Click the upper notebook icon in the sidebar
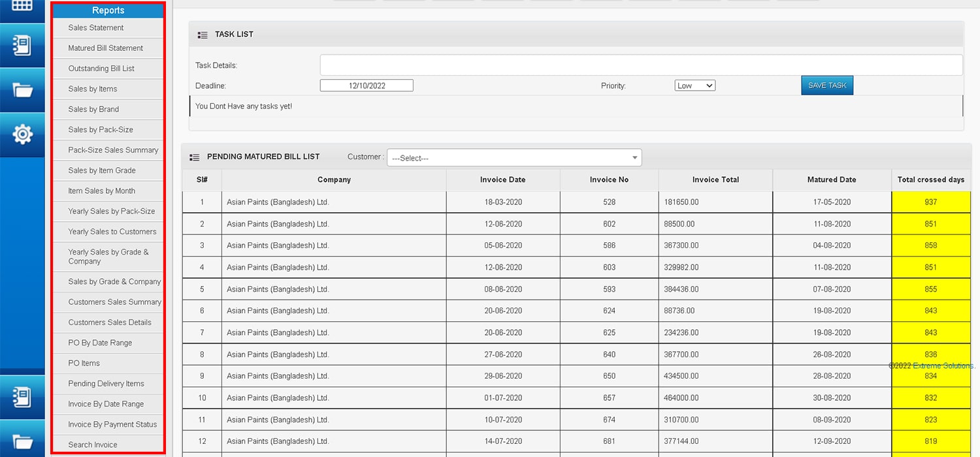Viewport: 980px width, 457px height. [22, 45]
